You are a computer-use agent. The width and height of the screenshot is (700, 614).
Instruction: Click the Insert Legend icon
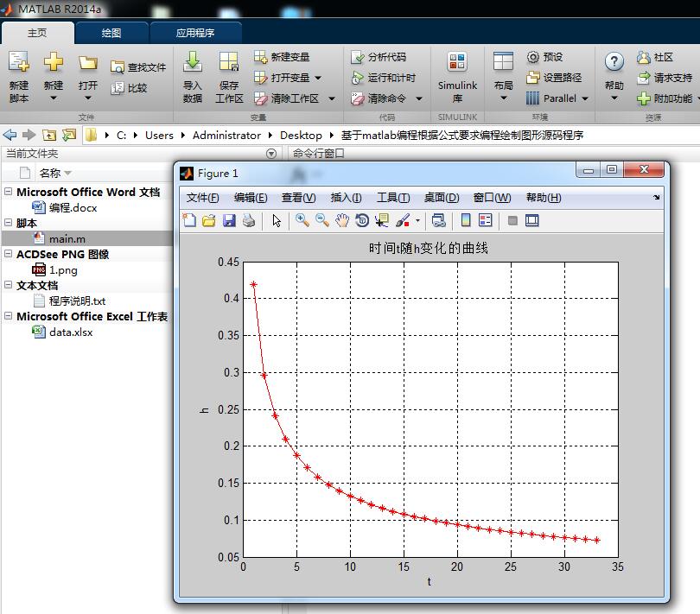coord(486,220)
